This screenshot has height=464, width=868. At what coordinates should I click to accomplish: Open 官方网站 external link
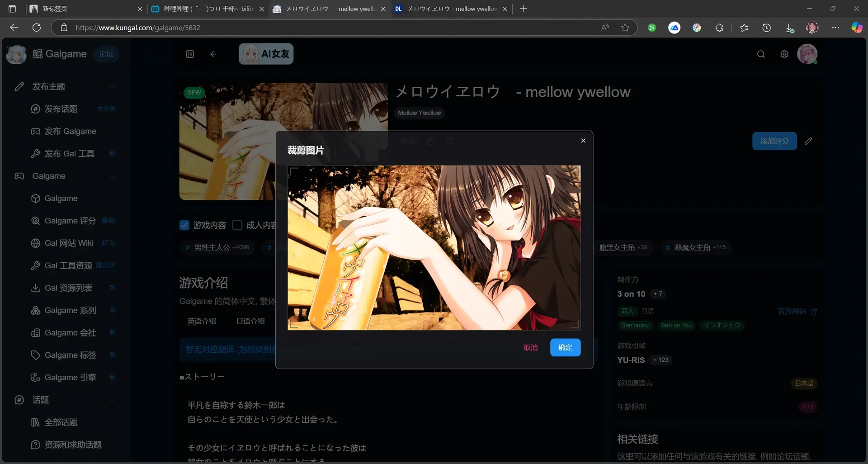tap(797, 311)
